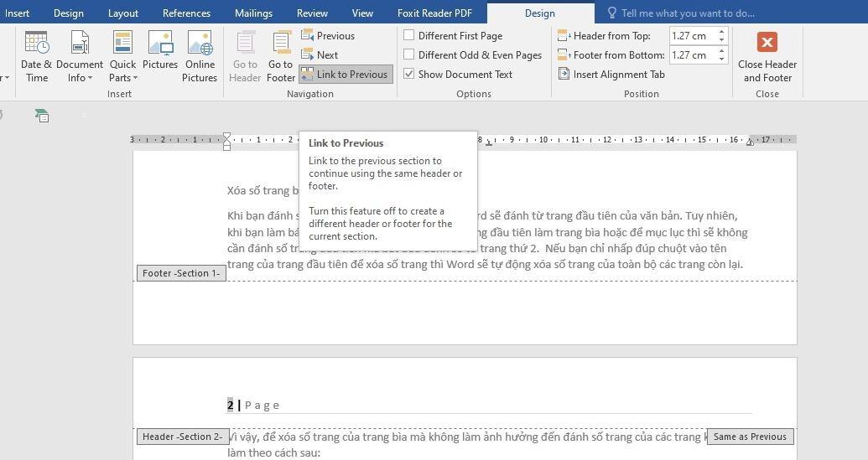Viewport: 868px width, 460px height.
Task: Click 'Page' text in header
Action: pos(262,406)
